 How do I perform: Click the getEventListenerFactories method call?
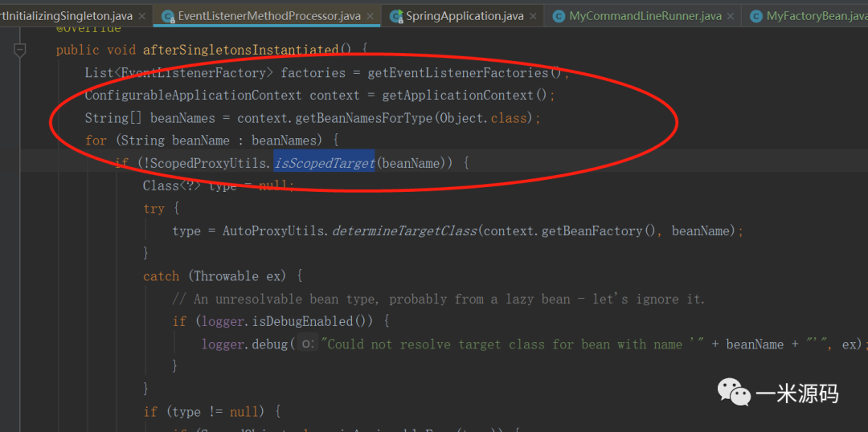coord(458,73)
